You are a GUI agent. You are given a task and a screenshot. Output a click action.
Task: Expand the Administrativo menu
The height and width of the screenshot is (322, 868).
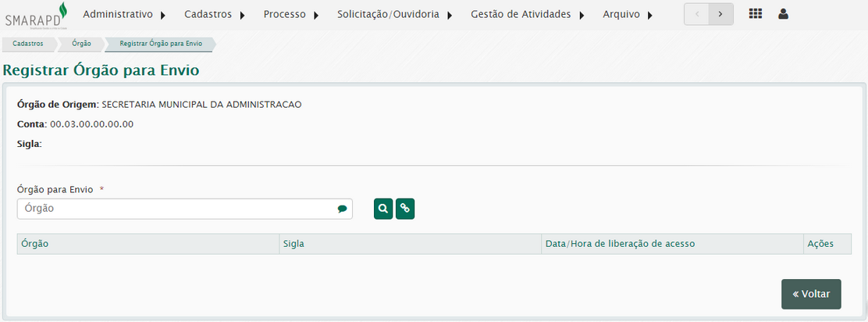(124, 14)
